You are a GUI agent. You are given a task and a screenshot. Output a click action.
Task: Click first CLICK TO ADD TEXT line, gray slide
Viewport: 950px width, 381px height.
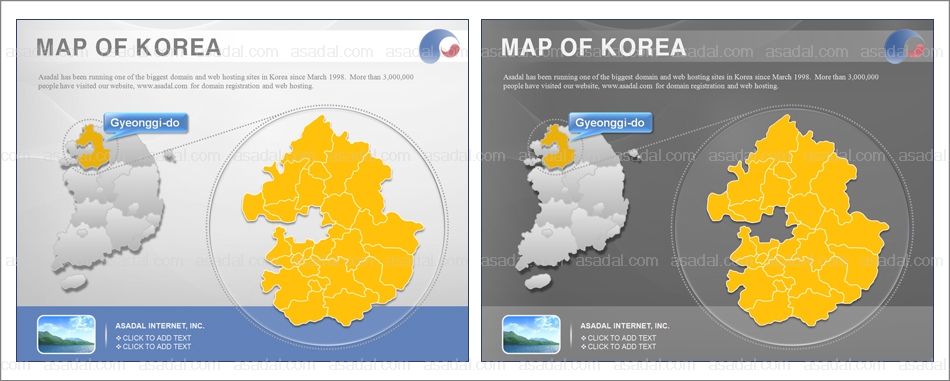(618, 338)
